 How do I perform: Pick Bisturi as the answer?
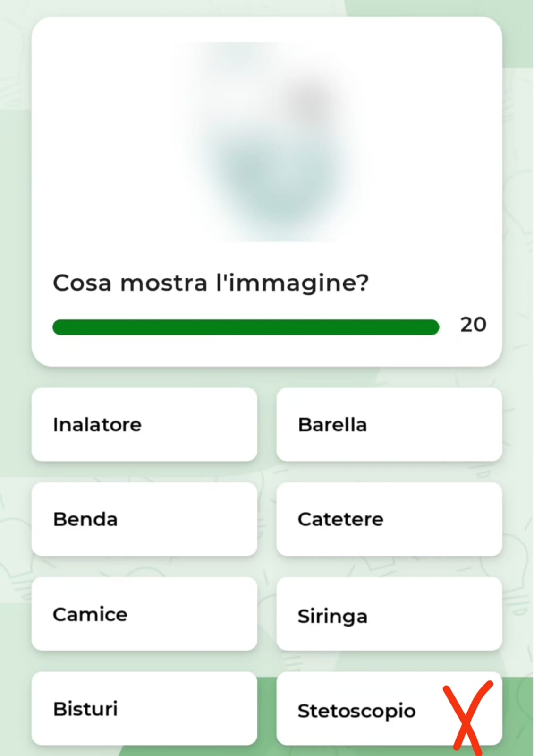(144, 708)
